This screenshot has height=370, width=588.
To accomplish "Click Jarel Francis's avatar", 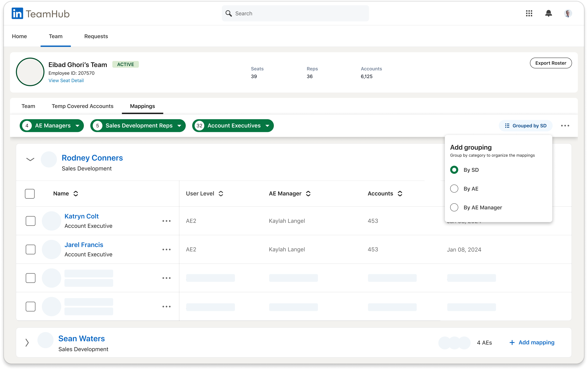I will [51, 249].
